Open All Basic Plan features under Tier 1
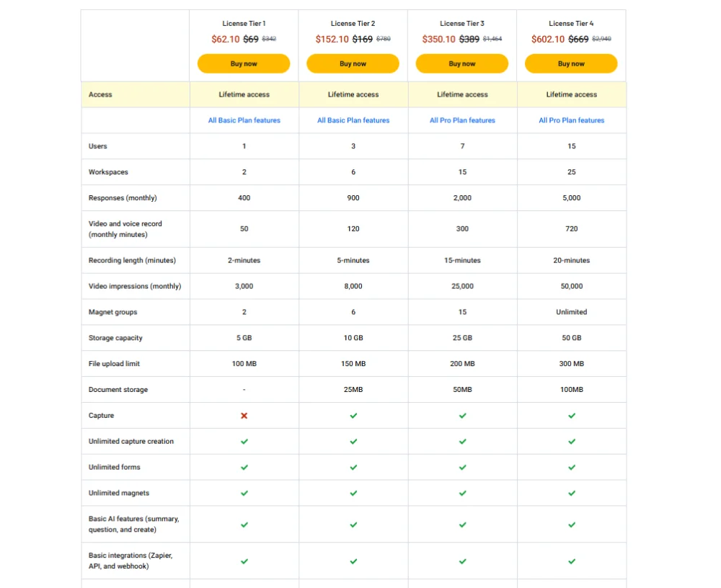This screenshot has width=721, height=588. pos(244,120)
